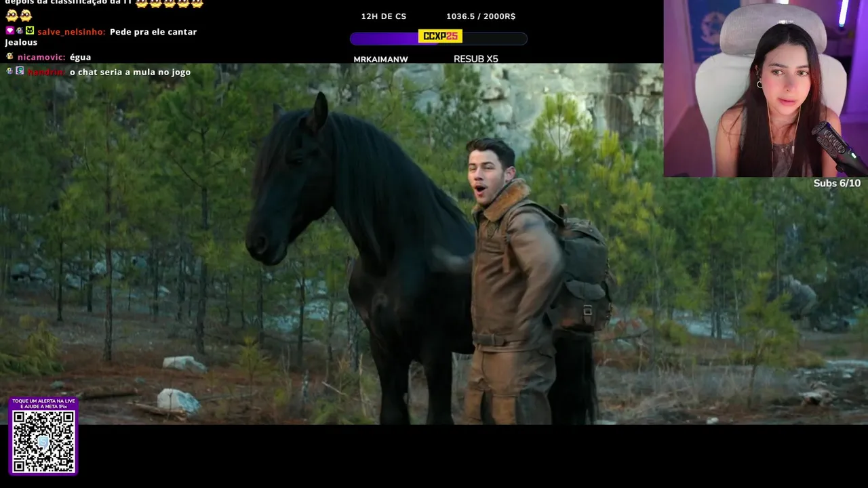Click the red username on the mula message
Viewport: 868px width, 488px height.
click(46, 72)
